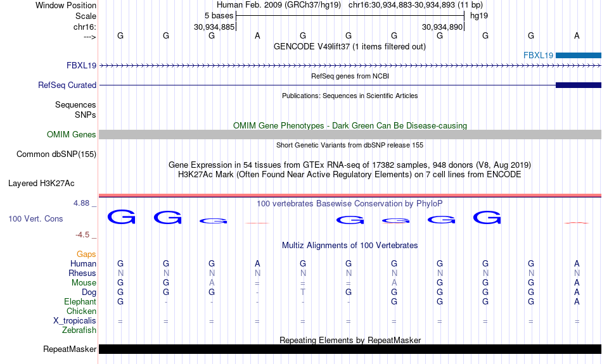Click the first large G conservation logo
602x364 pixels.
pyautogui.click(x=121, y=217)
